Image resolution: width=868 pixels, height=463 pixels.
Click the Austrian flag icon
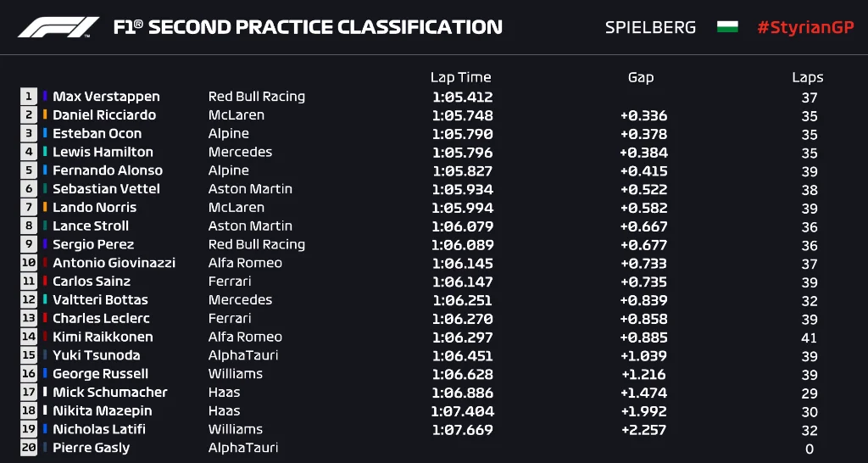pyautogui.click(x=727, y=27)
